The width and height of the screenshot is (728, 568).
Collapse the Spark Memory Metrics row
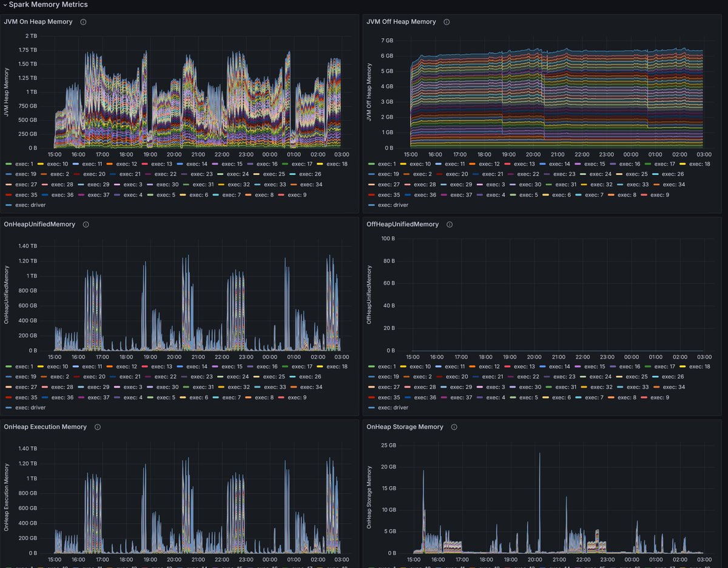[45, 4]
